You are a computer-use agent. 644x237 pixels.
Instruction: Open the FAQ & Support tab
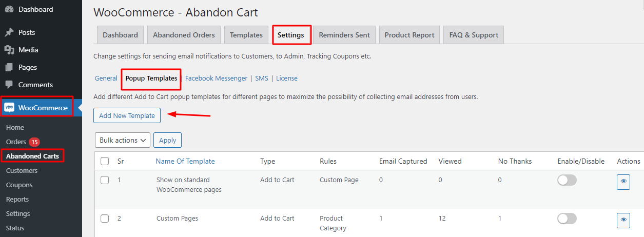(x=474, y=35)
